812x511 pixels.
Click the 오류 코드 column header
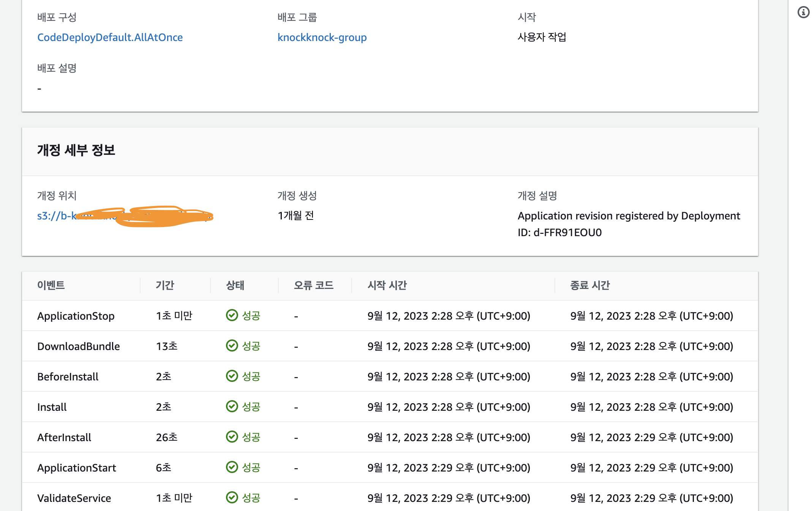[x=313, y=285]
